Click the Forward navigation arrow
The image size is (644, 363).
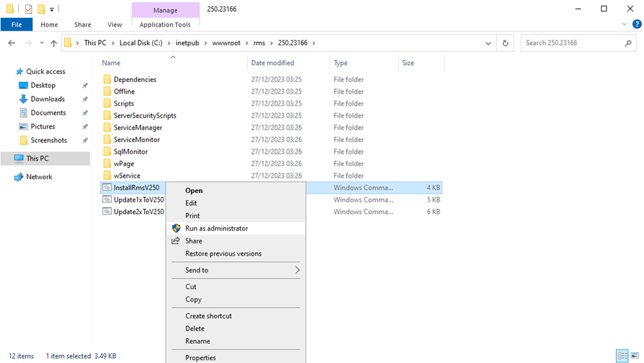point(28,43)
